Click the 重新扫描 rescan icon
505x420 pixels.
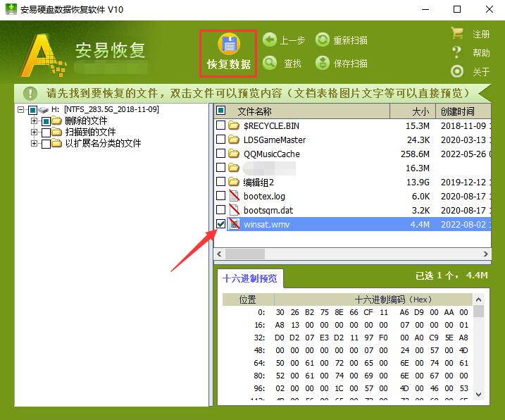tap(323, 40)
